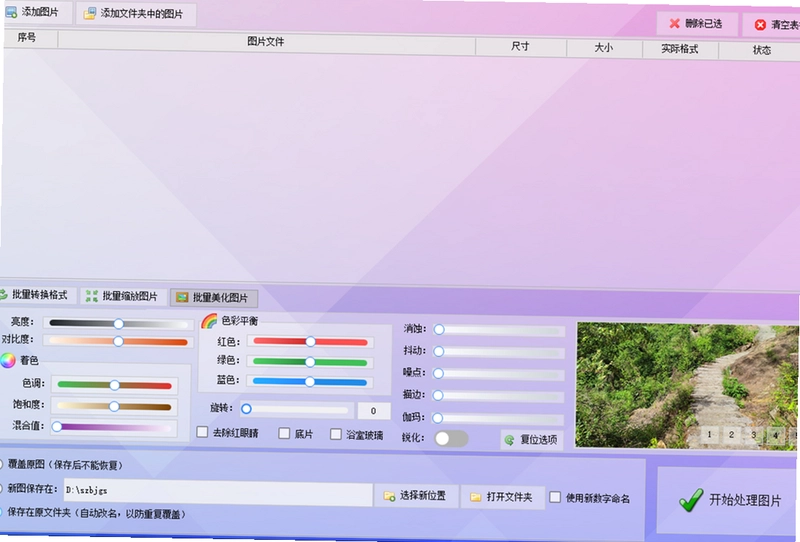Click the 红色 balance slider

pos(310,341)
